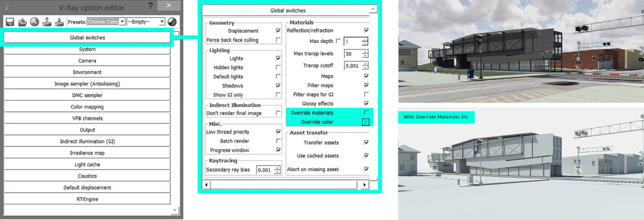
Task: Toggle the Transfer assets checkbox
Action: [366, 142]
